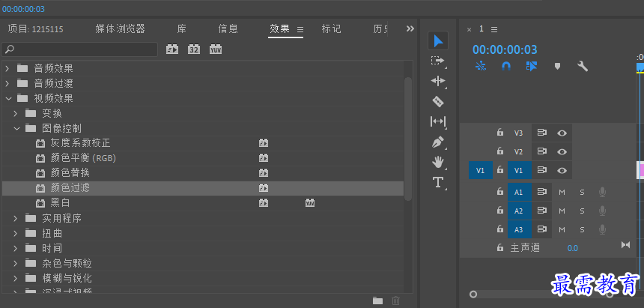Select the Slip tool

[438, 121]
